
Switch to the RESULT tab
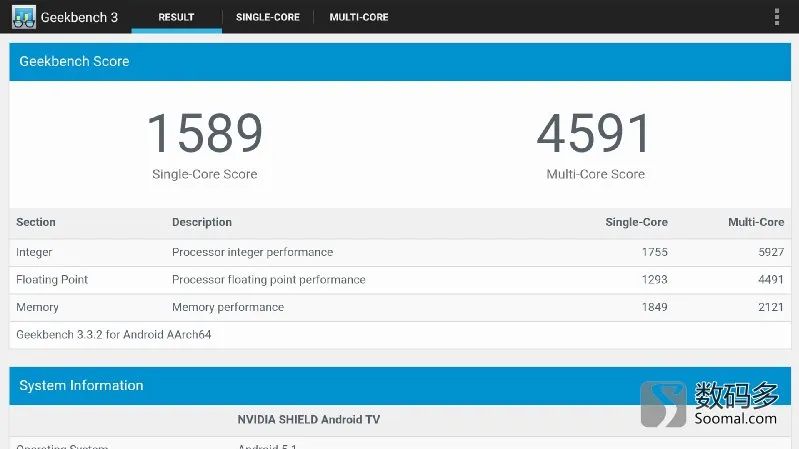click(176, 17)
